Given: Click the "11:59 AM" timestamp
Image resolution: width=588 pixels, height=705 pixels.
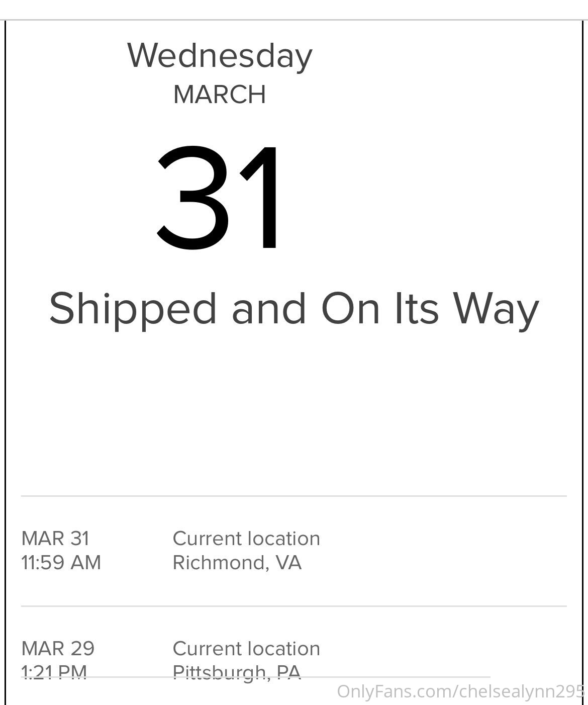Looking at the screenshot, I should (x=61, y=562).
